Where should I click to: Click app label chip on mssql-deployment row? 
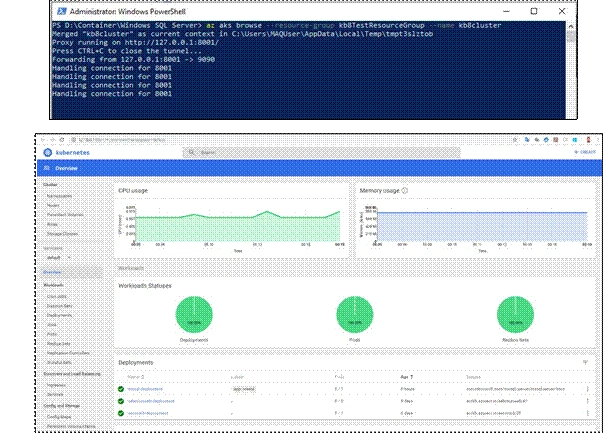click(x=244, y=389)
